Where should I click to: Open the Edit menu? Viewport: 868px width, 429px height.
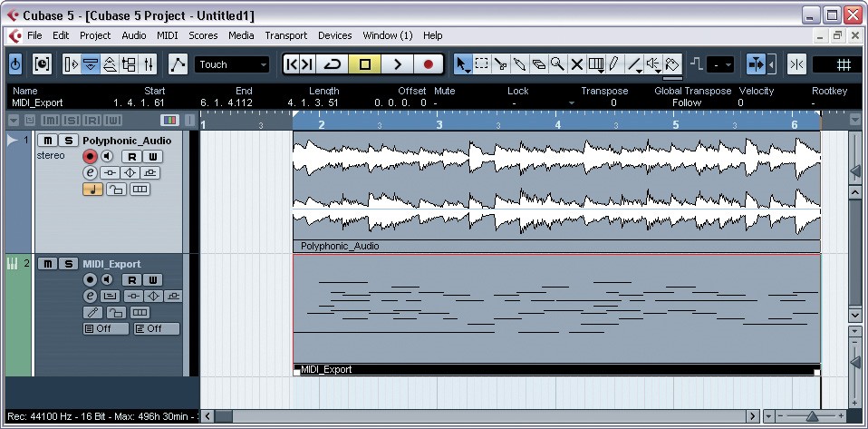pyautogui.click(x=61, y=35)
